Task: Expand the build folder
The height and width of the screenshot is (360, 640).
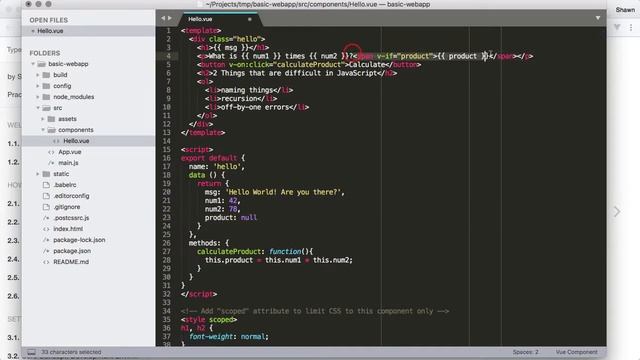Action: [x=38, y=75]
